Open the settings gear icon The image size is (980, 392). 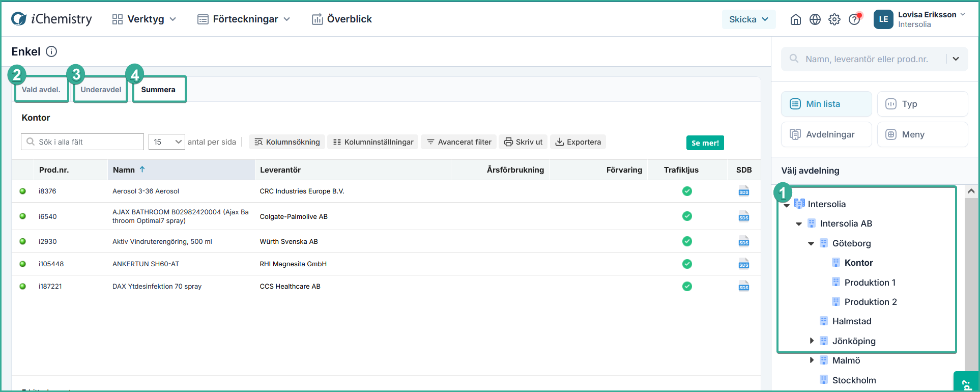click(x=834, y=19)
